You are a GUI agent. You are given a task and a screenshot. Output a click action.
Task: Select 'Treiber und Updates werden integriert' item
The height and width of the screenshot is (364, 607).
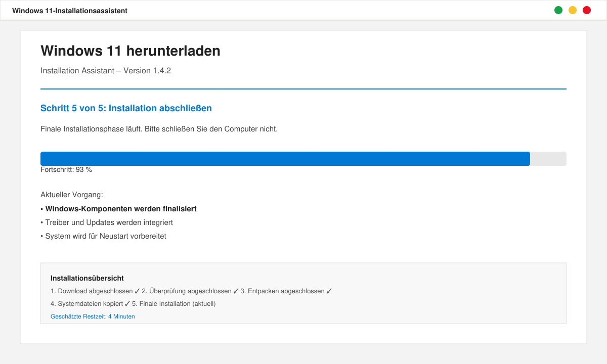pos(107,222)
